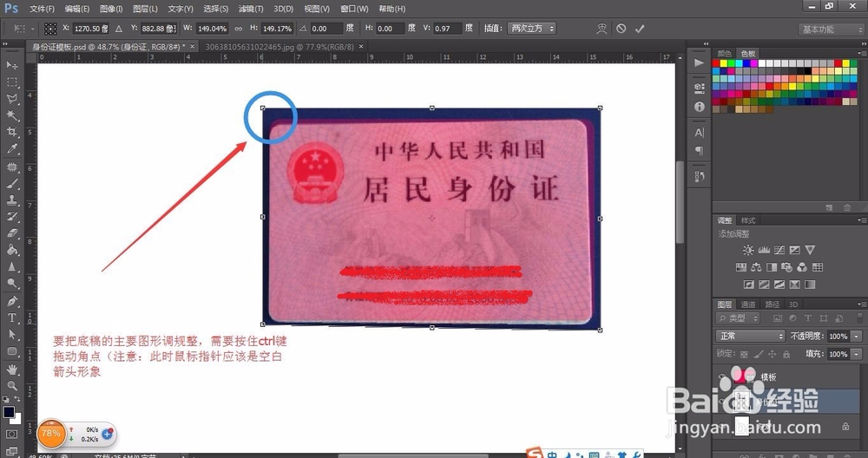Select the Horizontal Type tool
The width and height of the screenshot is (868, 458).
(11, 318)
